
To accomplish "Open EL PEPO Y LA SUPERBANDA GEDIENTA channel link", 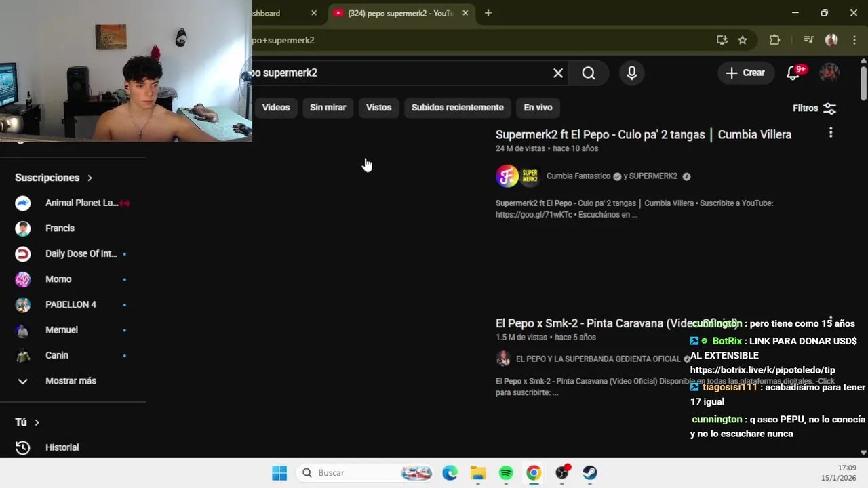I will pyautogui.click(x=598, y=359).
